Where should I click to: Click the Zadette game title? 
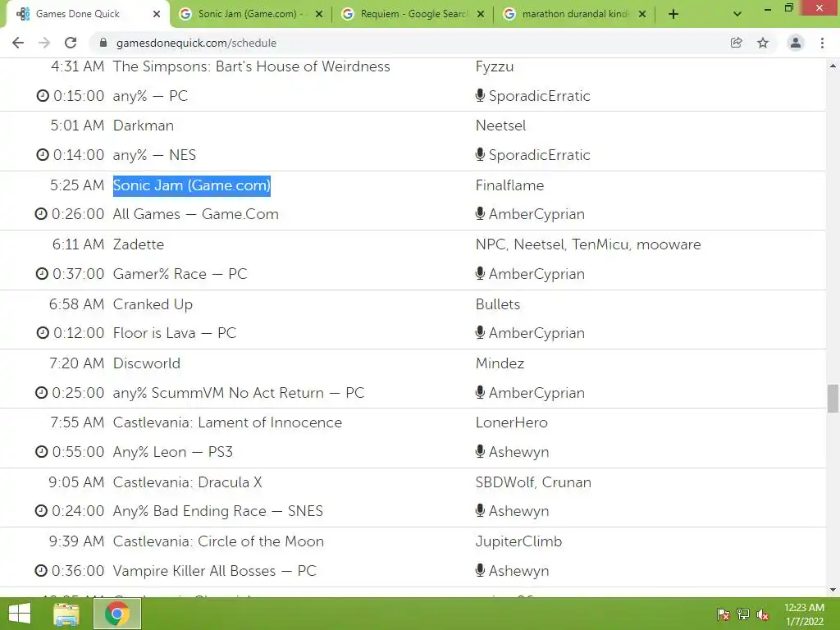click(x=138, y=244)
